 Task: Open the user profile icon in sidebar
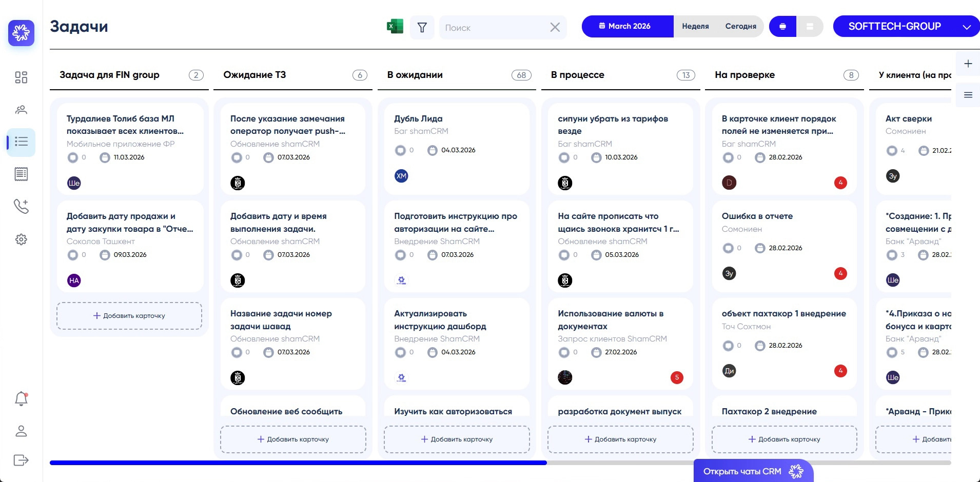(x=21, y=431)
